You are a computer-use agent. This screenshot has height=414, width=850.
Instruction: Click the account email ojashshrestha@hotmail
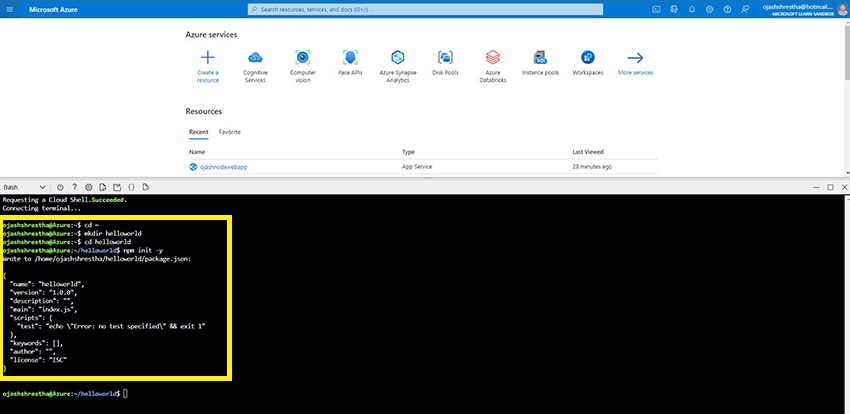click(797, 7)
